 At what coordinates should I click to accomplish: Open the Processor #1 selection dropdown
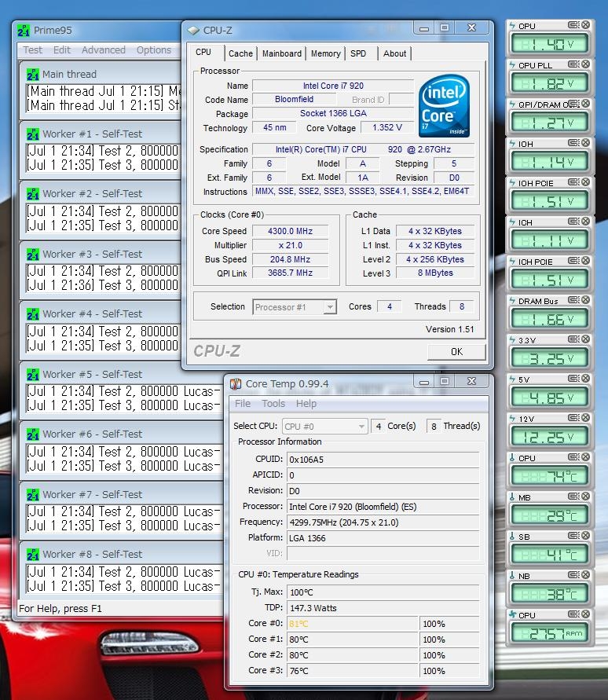point(295,307)
